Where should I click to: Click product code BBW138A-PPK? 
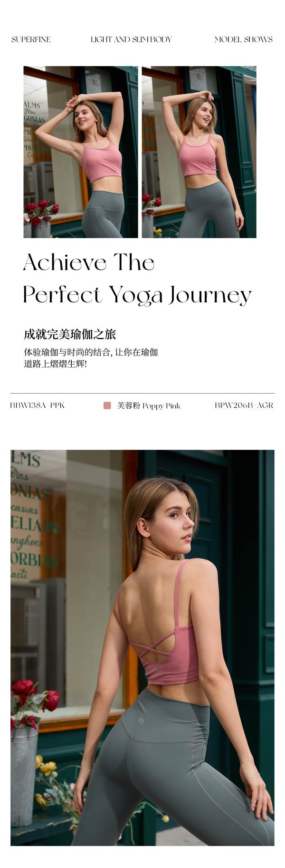tap(38, 405)
